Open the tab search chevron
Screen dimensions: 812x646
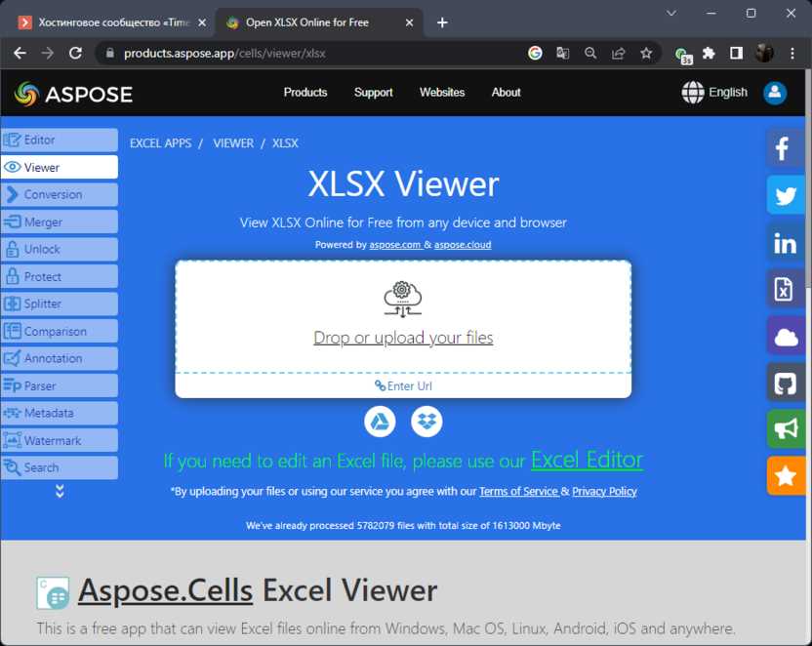(x=671, y=13)
